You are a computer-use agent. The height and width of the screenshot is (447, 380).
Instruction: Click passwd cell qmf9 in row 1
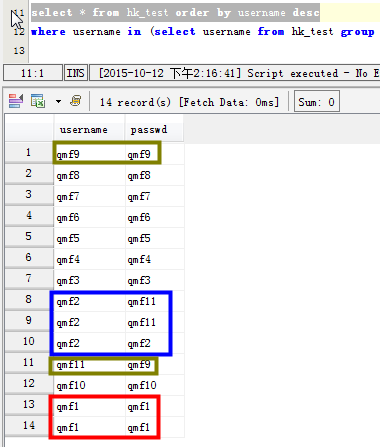(x=155, y=154)
